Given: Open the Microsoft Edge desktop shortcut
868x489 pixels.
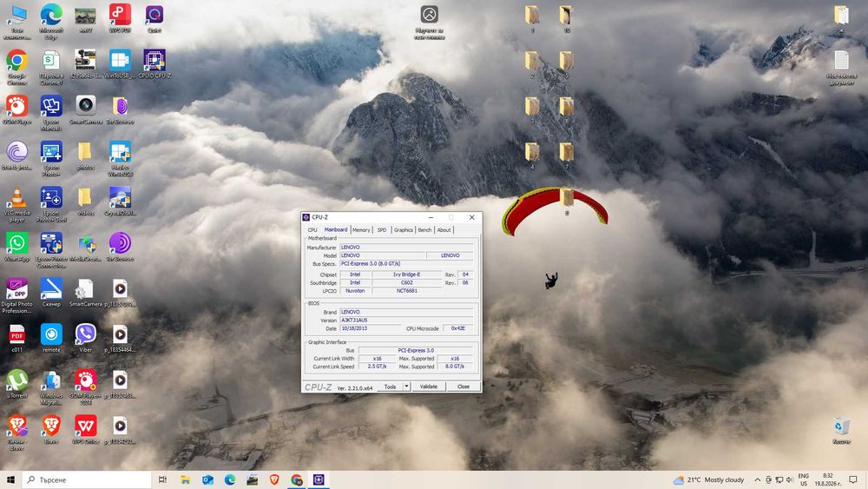Looking at the screenshot, I should (x=51, y=22).
